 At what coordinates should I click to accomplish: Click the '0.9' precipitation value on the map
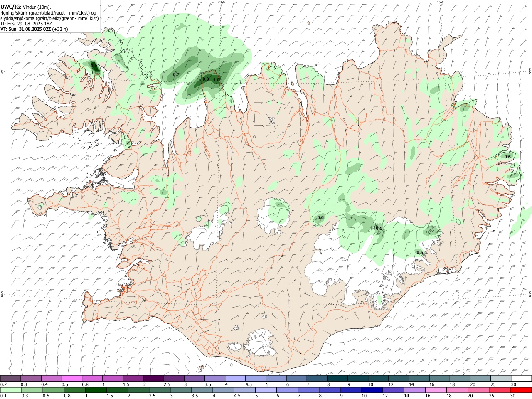pos(206,79)
